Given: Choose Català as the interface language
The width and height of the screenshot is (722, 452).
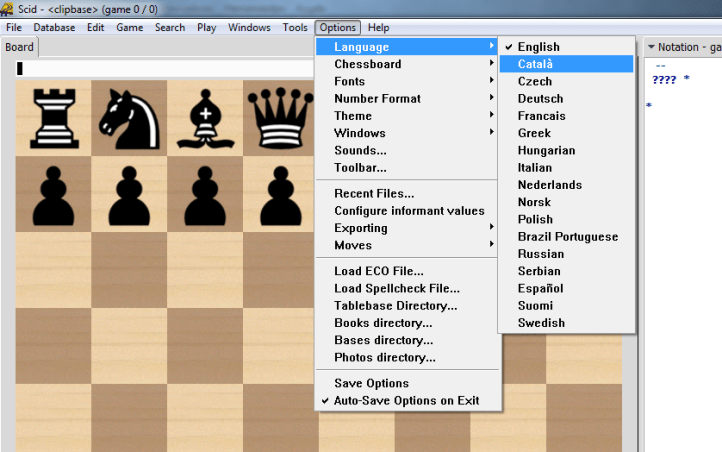Looking at the screenshot, I should click(x=535, y=64).
